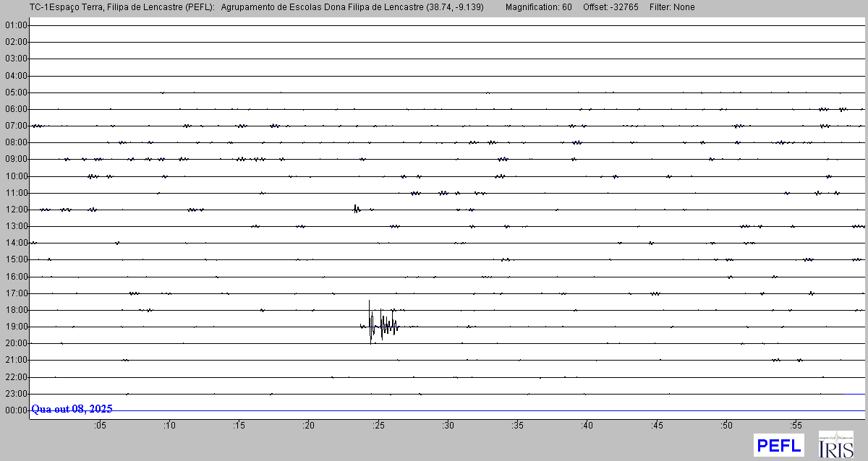Select the 06:00 hour label
868x461 pixels.
15,109
